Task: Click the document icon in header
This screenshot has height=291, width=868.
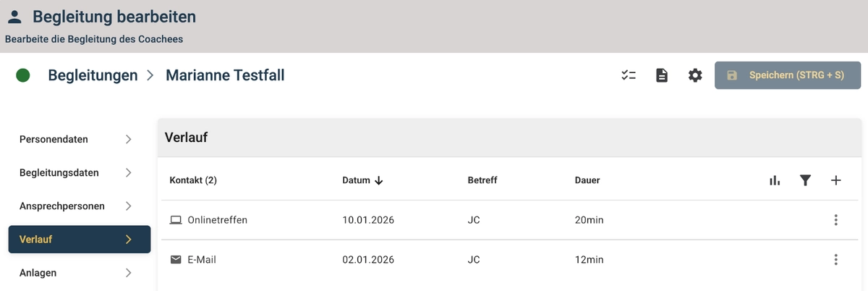Action: [662, 75]
